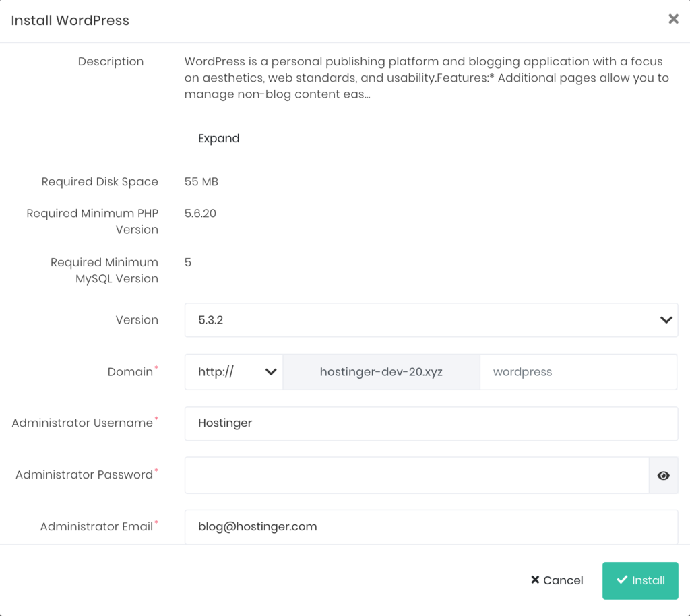The height and width of the screenshot is (616, 690).
Task: Open the WordPress Version dropdown showing 5.3.2
Action: 431,319
